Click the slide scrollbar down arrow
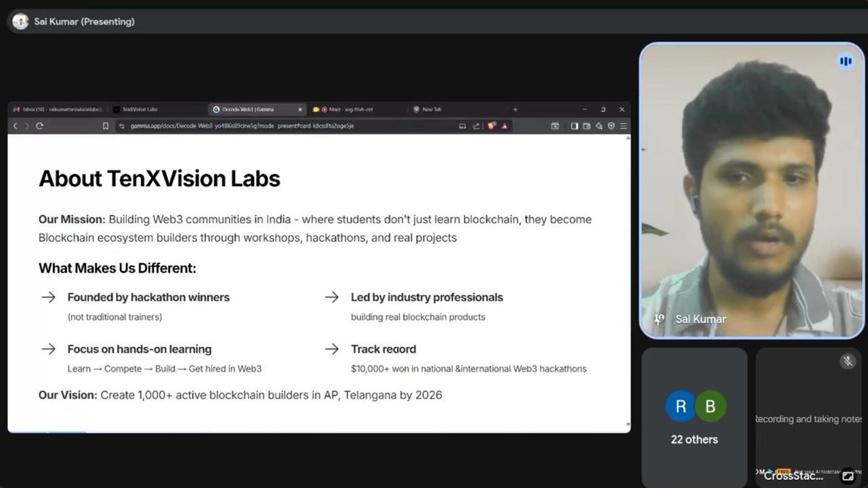Viewport: 868px width, 488px height. coord(627,425)
